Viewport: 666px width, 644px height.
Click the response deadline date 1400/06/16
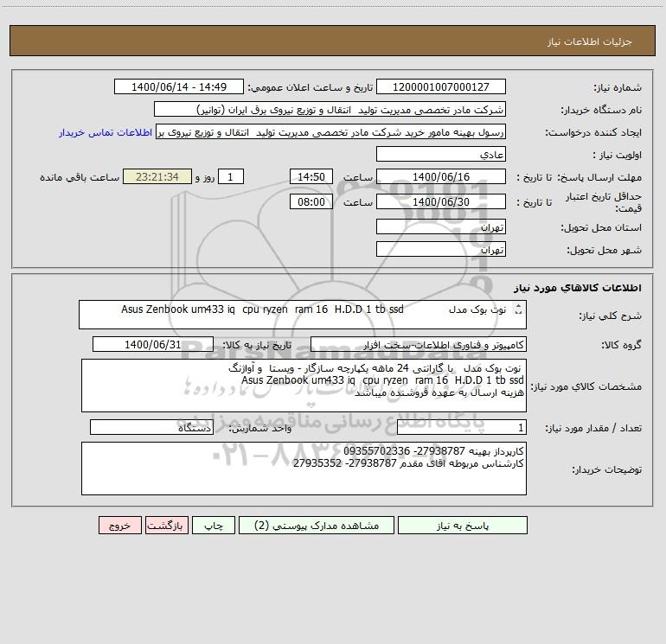click(x=441, y=176)
